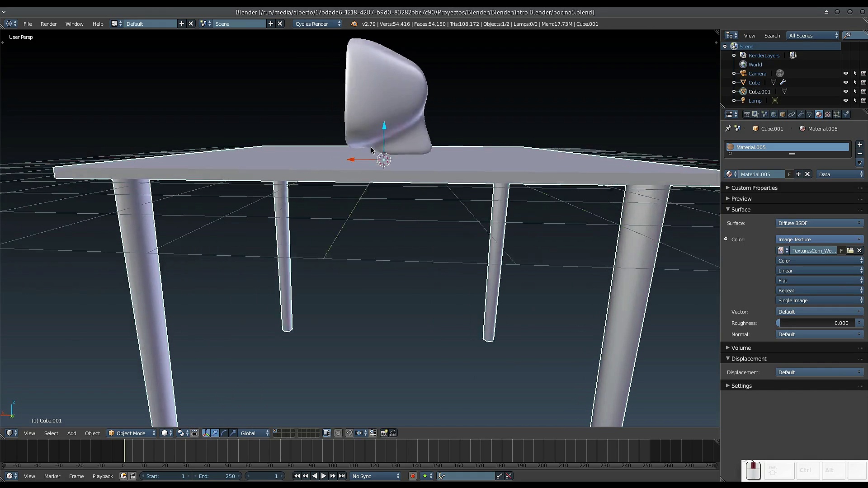Select Material.005 in the material slot list

point(787,147)
